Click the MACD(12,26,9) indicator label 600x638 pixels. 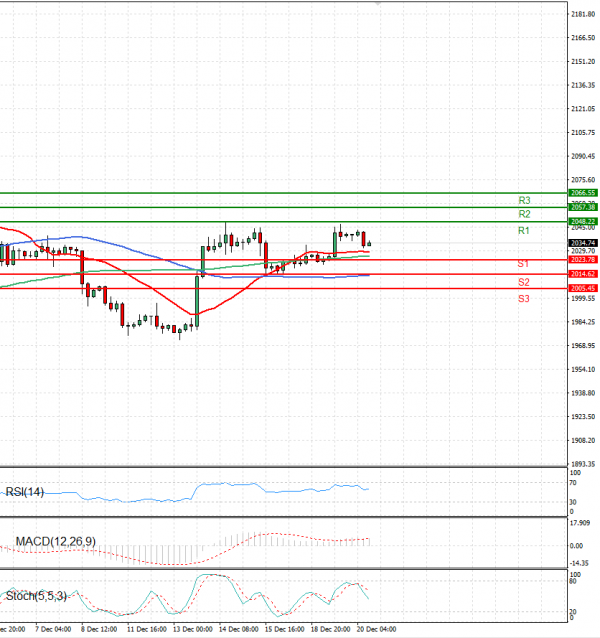pos(56,541)
